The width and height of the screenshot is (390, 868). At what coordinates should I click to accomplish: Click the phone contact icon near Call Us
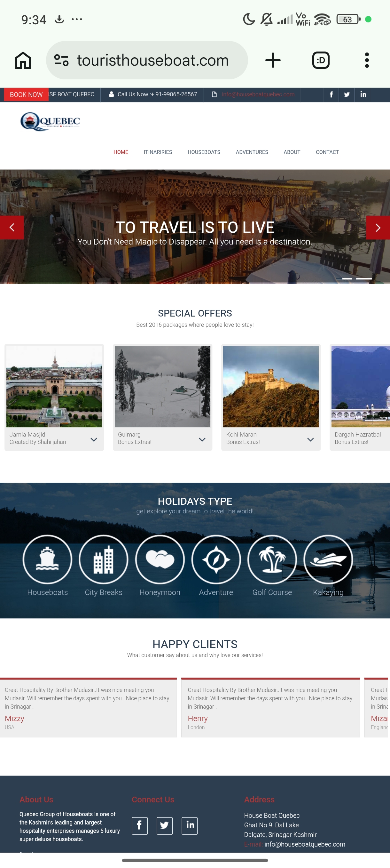pos(111,94)
